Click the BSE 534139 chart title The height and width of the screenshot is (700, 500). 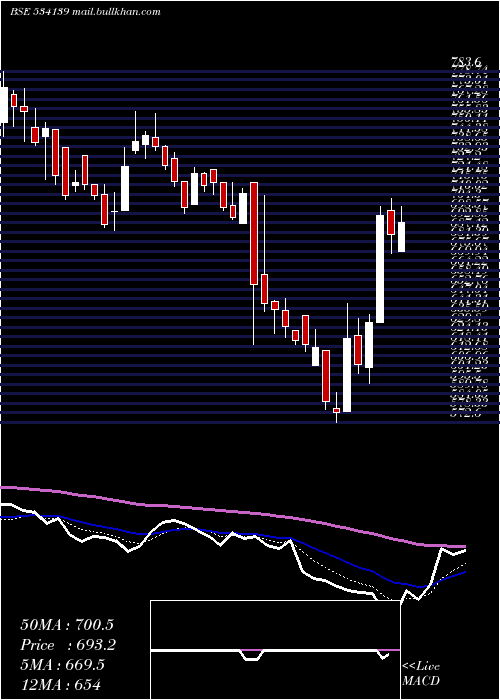click(85, 12)
